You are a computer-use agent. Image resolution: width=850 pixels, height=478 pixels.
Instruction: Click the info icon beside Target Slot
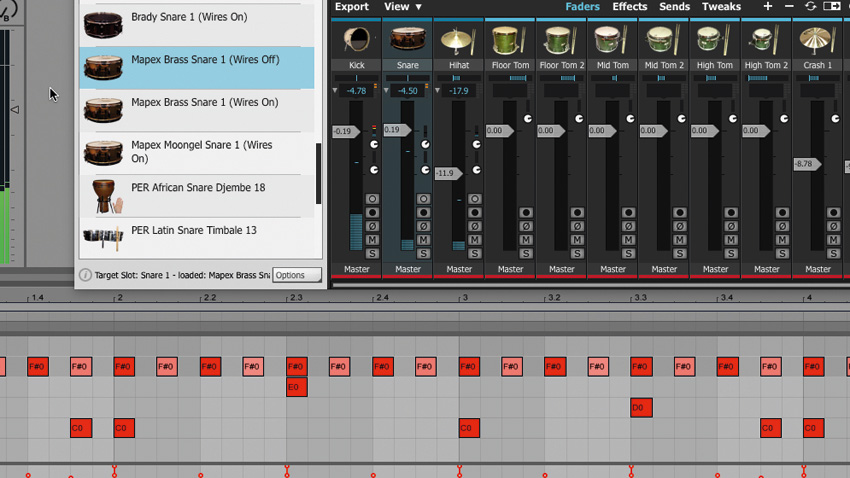coord(85,275)
